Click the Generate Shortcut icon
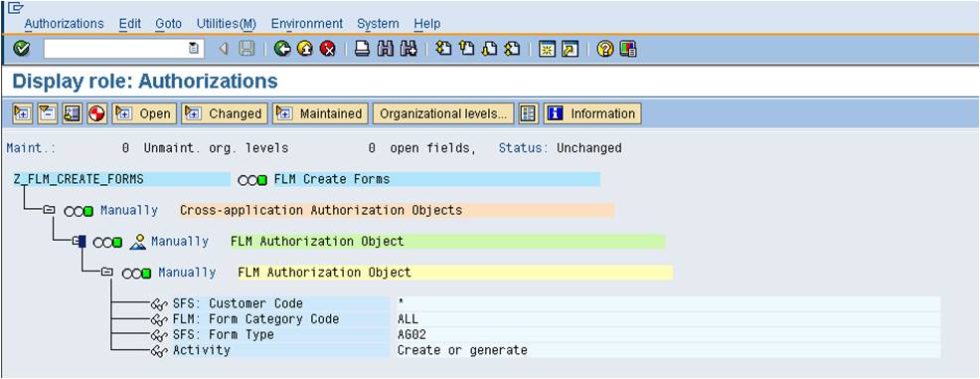Viewport: 980px width, 379px height. coord(570,49)
